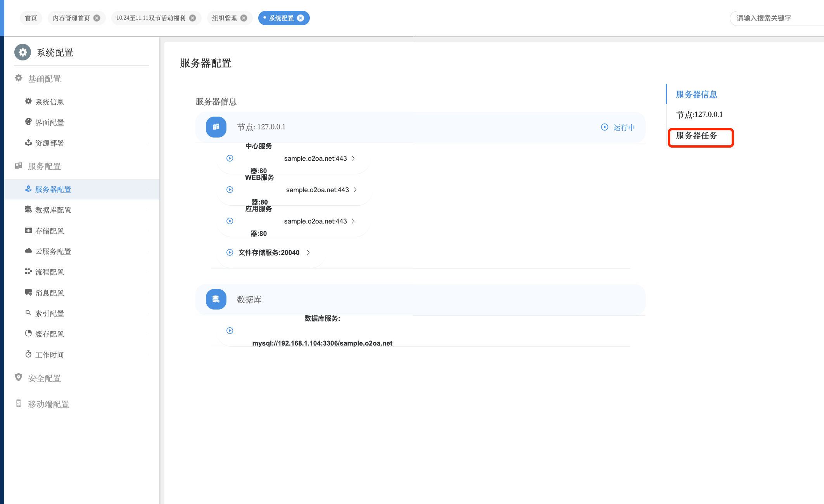Go to 数据库配置 in the sidebar
Screen dimensions: 824x504
tap(53, 210)
